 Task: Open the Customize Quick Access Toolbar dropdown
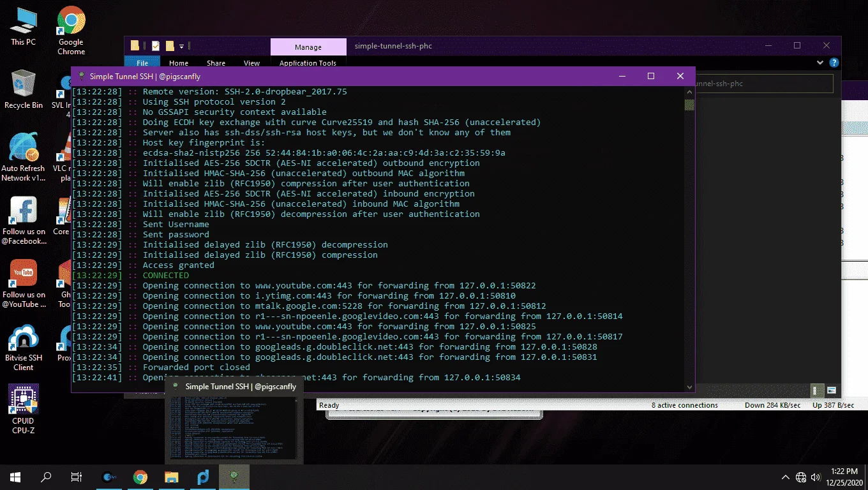pyautogui.click(x=182, y=46)
